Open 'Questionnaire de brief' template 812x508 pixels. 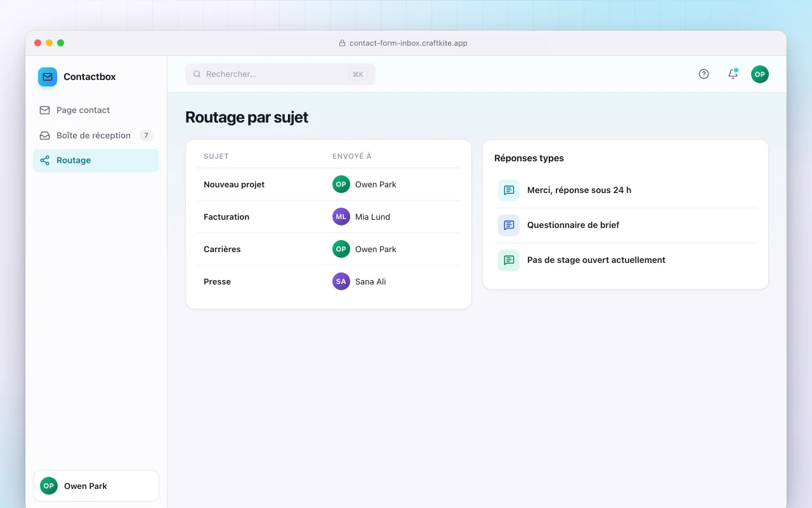[x=625, y=225]
